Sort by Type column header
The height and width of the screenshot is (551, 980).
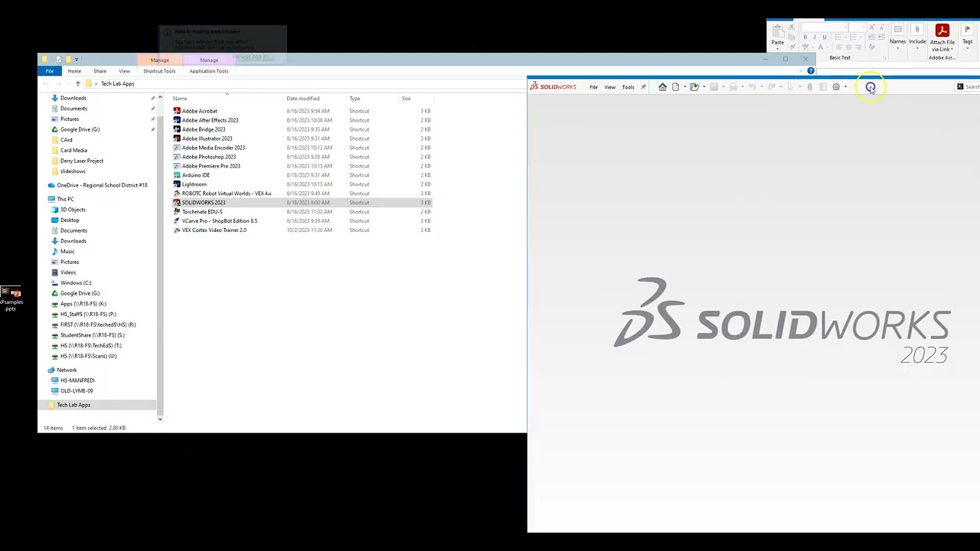click(354, 99)
